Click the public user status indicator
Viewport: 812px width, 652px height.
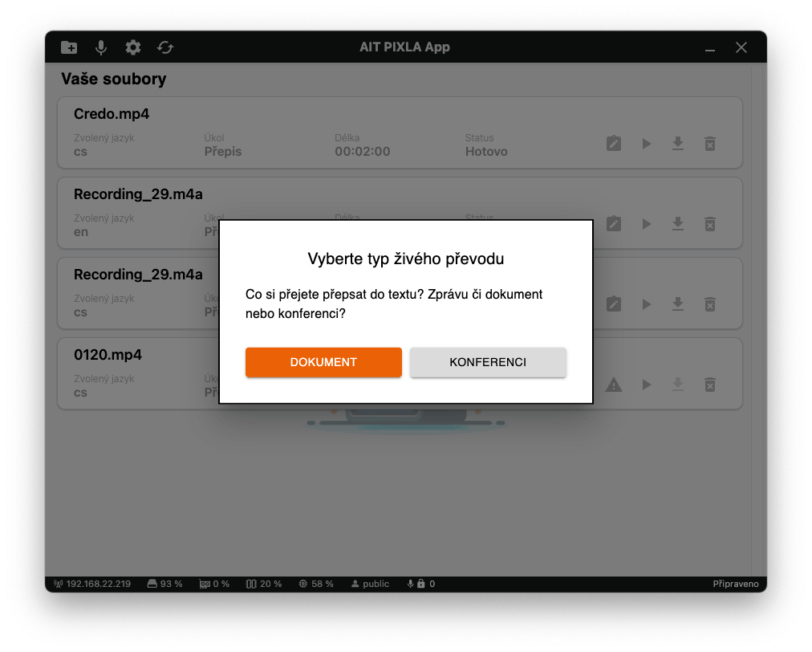(370, 584)
